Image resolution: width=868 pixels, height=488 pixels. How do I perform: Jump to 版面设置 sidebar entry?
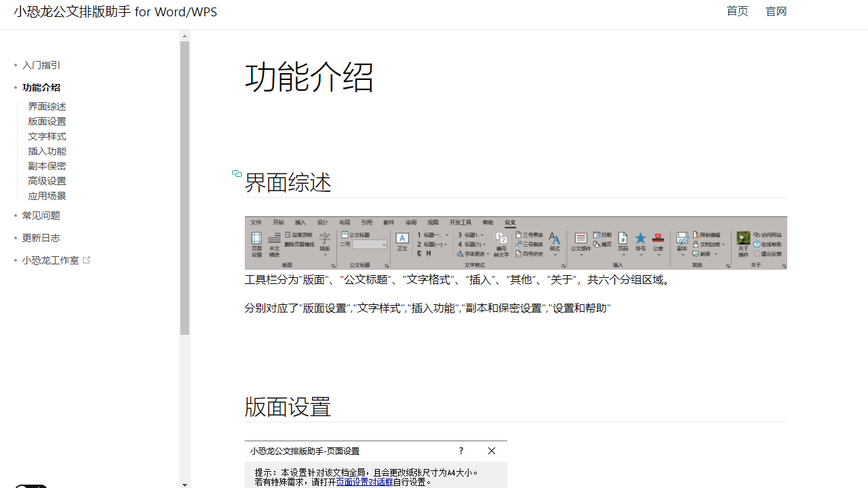47,121
